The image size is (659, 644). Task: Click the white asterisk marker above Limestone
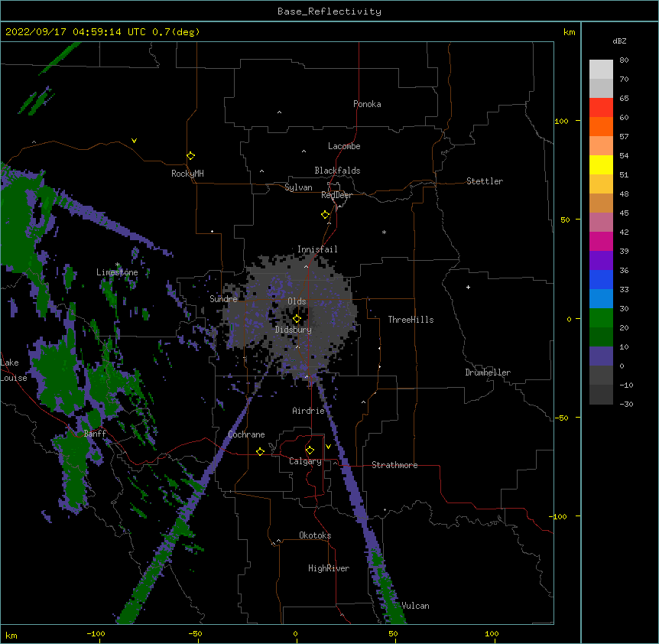[118, 265]
